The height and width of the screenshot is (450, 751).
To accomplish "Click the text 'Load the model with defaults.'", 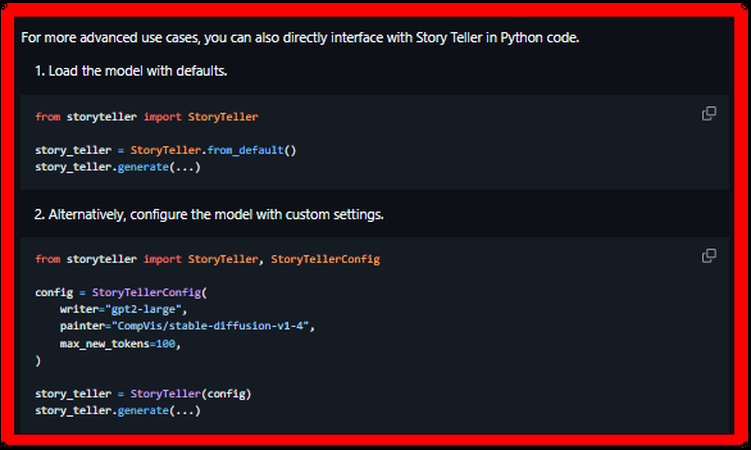I will [x=137, y=71].
